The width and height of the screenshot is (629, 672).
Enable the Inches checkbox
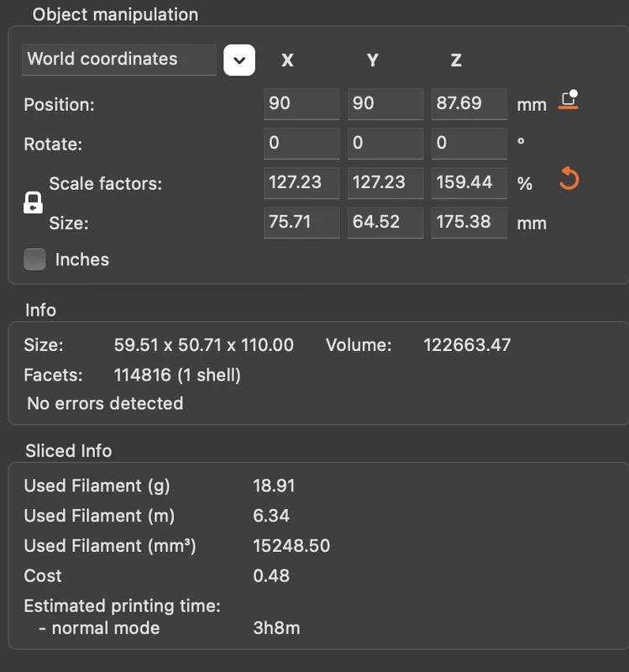(34, 260)
